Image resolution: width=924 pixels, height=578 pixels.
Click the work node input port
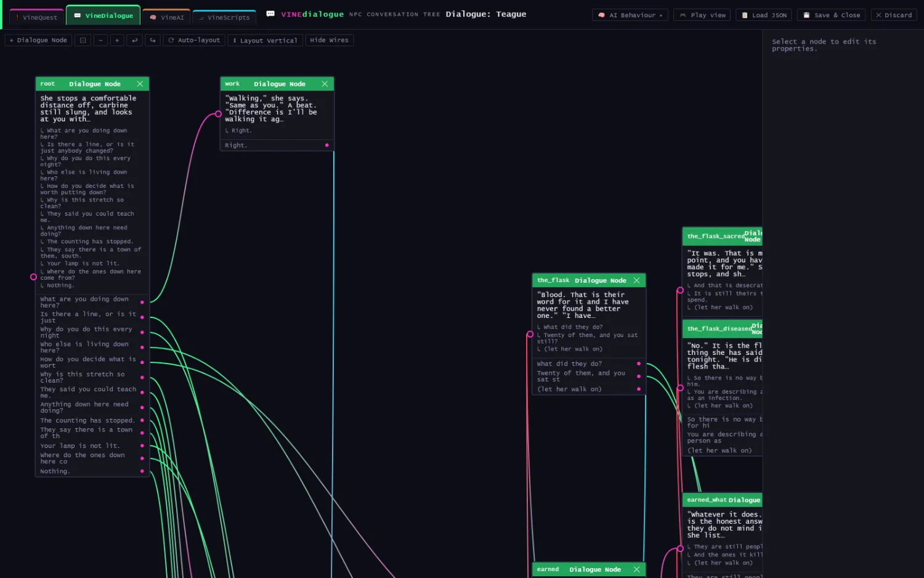click(219, 114)
